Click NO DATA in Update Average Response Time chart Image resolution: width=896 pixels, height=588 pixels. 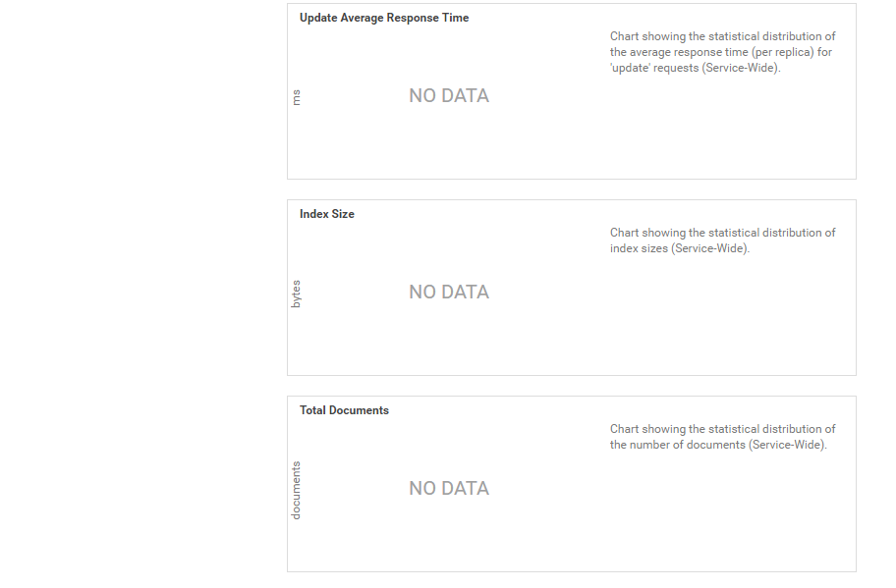click(x=449, y=96)
